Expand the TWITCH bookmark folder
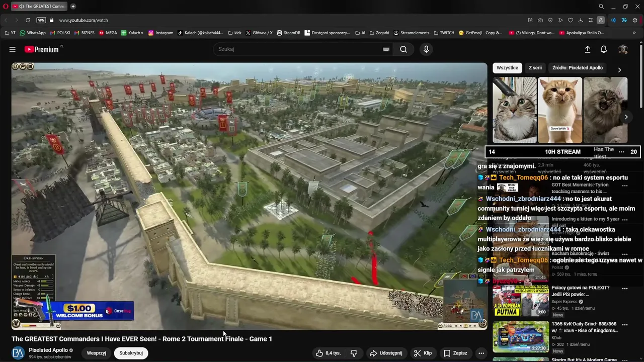644x362 pixels. coord(443,33)
